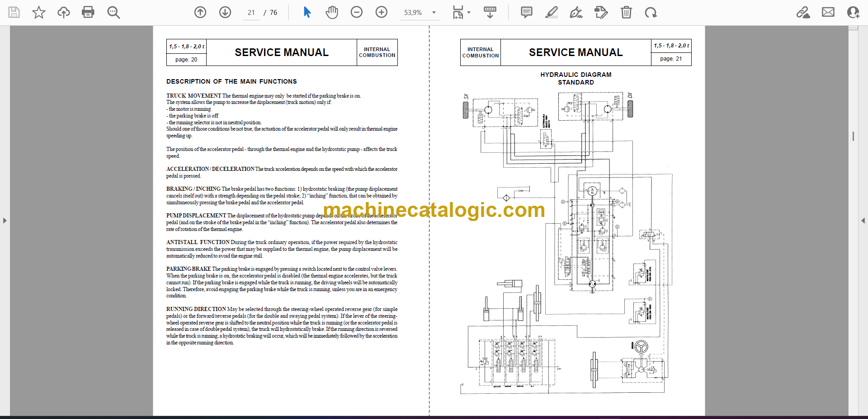Click the 'BRAKING / INCHING' paragraph heading
The width and height of the screenshot is (868, 419).
pos(193,189)
